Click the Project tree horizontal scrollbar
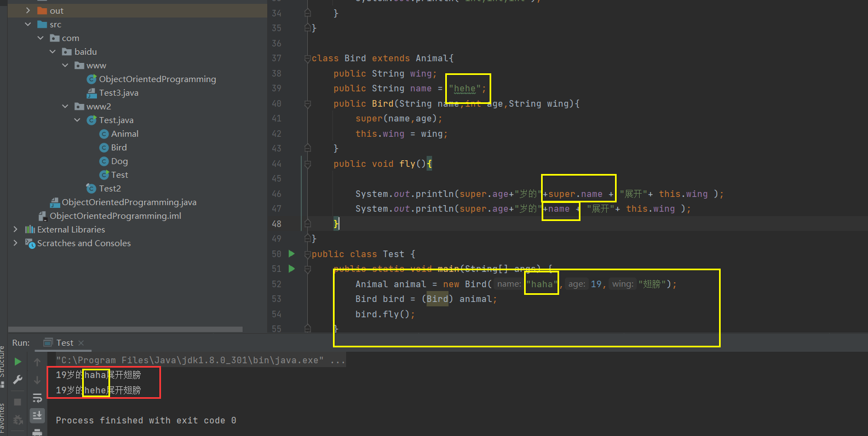The width and height of the screenshot is (868, 436). pos(125,329)
